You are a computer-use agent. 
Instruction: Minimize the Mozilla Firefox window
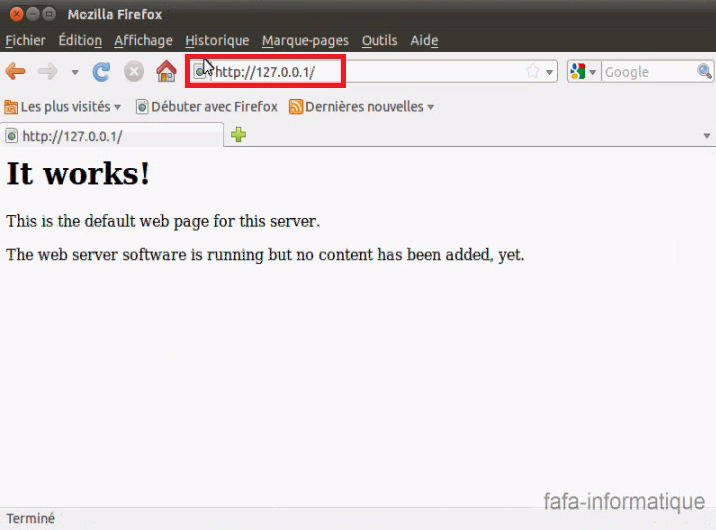33,15
